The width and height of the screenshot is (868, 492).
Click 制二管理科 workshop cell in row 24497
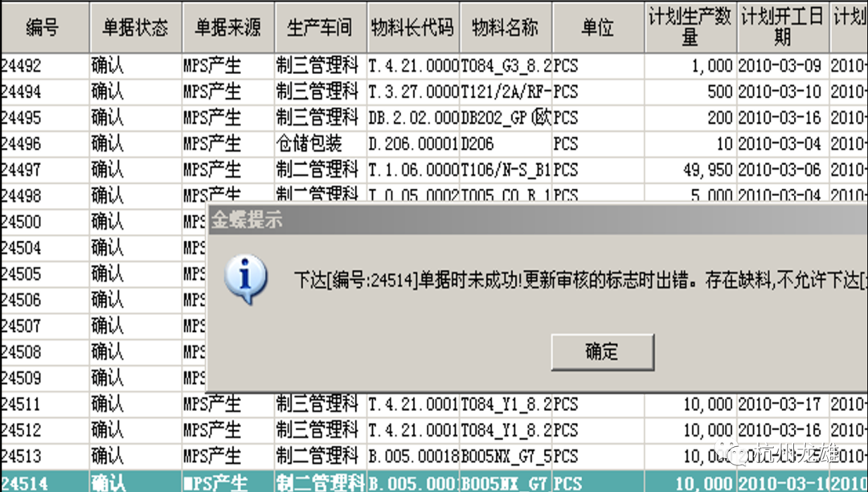[x=321, y=170]
